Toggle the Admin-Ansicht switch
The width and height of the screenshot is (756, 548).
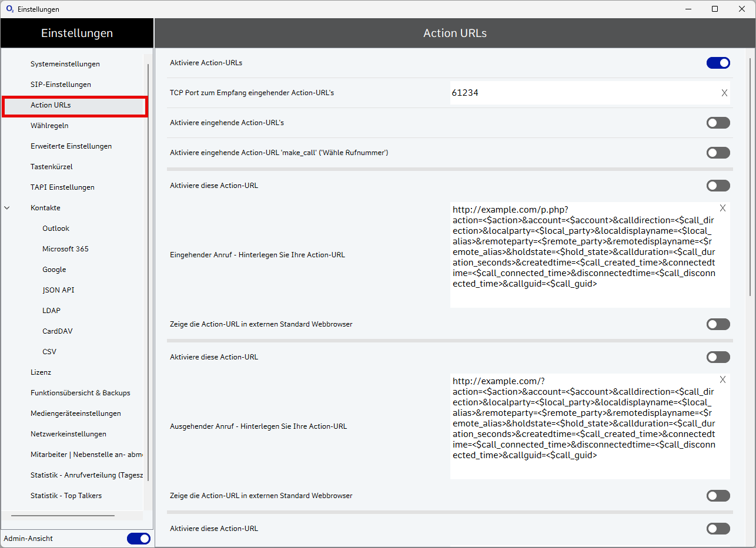click(138, 539)
